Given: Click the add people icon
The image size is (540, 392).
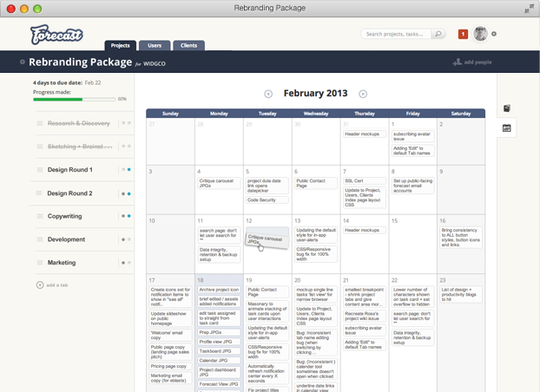Looking at the screenshot, I should click(x=457, y=62).
